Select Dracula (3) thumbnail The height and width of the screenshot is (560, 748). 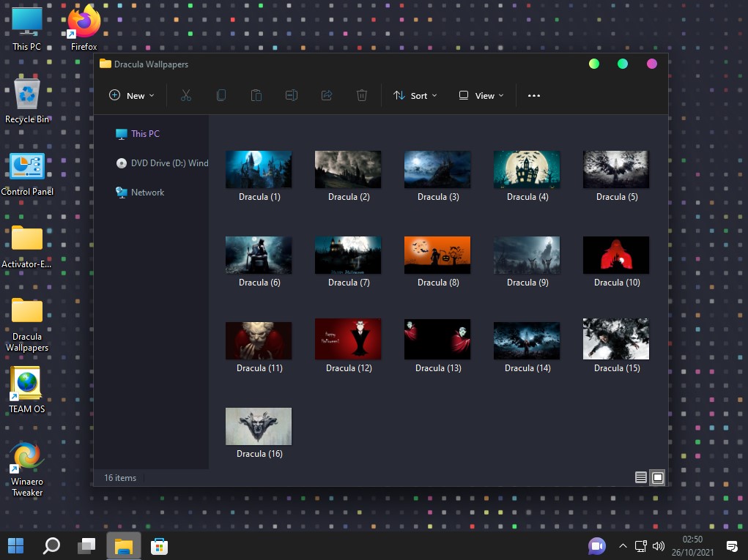[x=437, y=169]
